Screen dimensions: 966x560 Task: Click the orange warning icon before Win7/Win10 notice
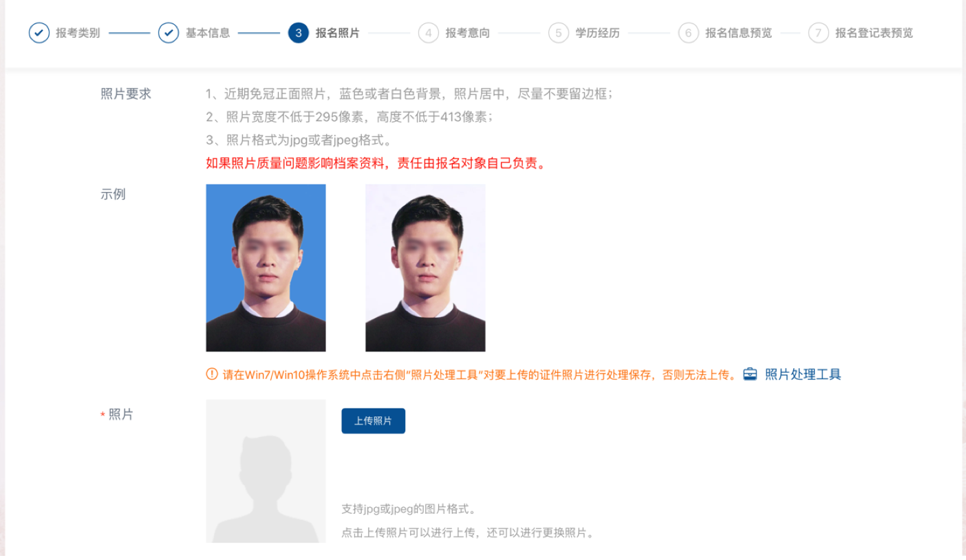(212, 374)
